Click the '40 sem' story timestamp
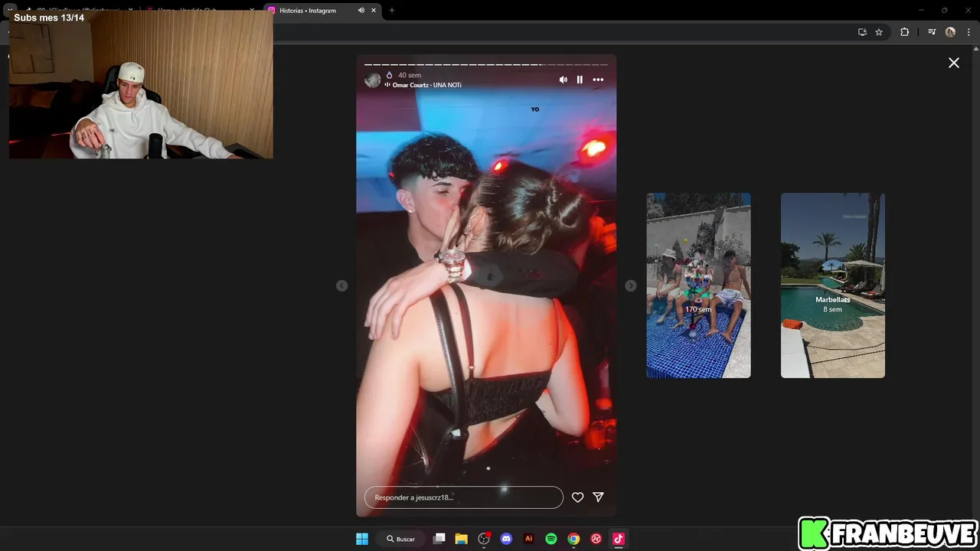 (x=410, y=75)
